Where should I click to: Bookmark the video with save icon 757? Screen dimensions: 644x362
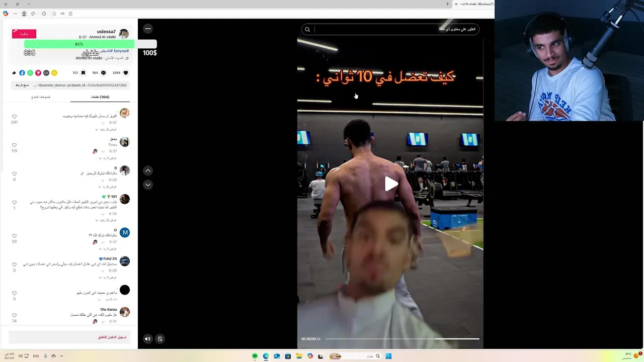point(84,73)
